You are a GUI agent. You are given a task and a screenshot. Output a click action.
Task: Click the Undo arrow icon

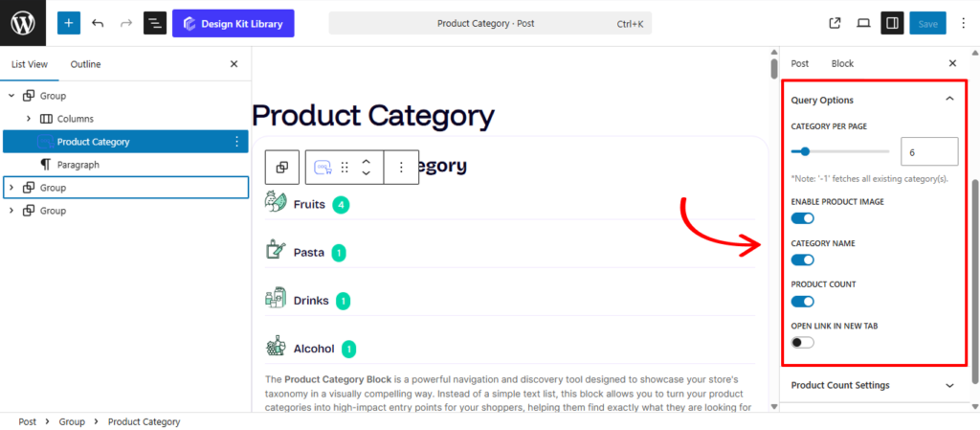tap(98, 23)
